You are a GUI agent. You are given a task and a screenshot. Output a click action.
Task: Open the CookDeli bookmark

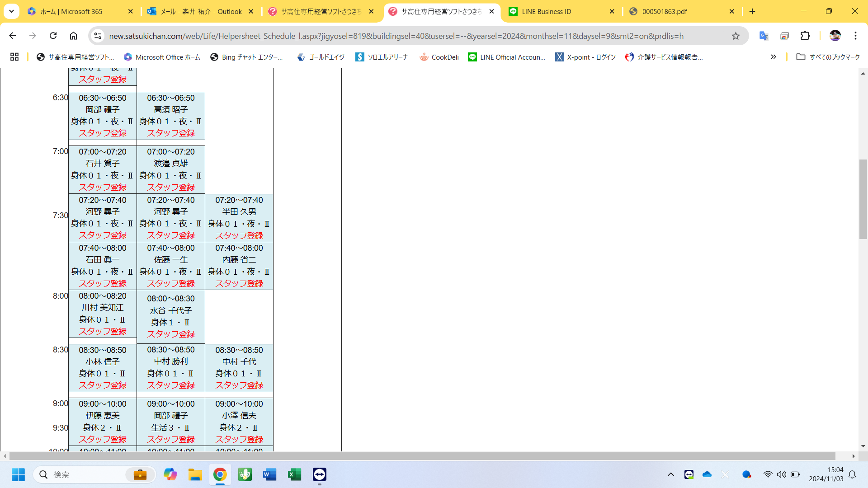pos(439,57)
